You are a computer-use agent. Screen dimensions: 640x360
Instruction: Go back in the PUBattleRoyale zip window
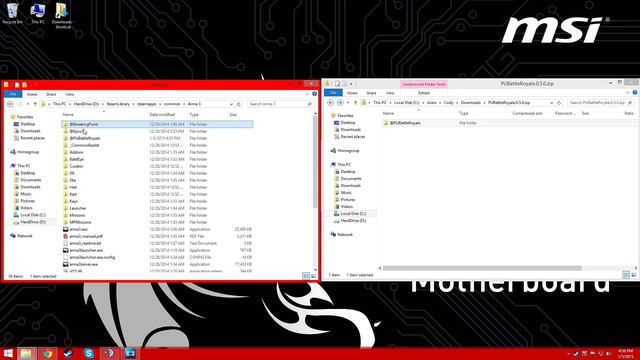point(331,103)
